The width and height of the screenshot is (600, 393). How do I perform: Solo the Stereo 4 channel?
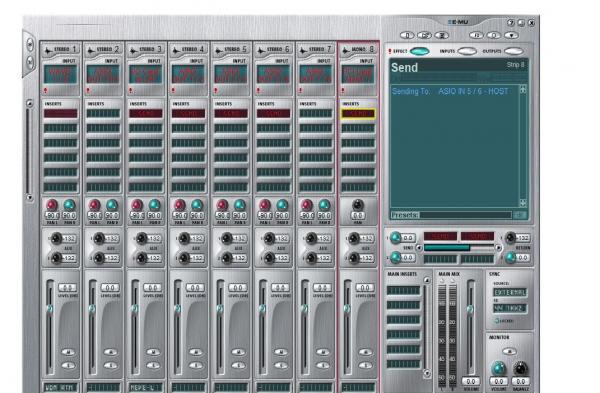tap(196, 365)
